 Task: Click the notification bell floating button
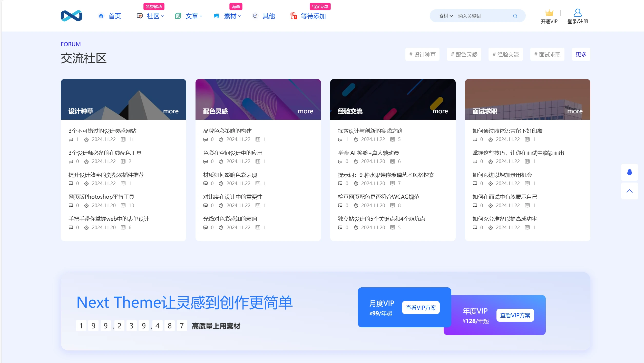(629, 172)
